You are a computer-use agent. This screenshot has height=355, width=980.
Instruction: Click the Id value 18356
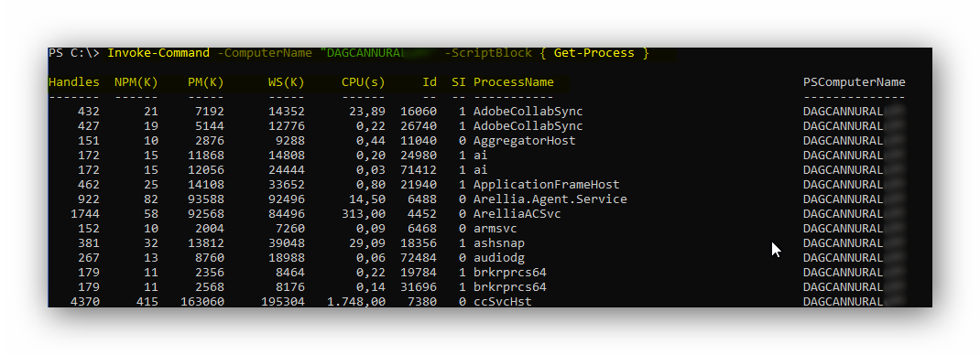coord(419,243)
